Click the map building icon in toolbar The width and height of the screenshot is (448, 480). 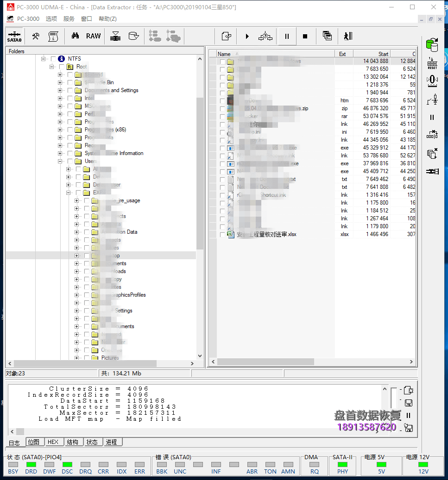click(x=265, y=37)
